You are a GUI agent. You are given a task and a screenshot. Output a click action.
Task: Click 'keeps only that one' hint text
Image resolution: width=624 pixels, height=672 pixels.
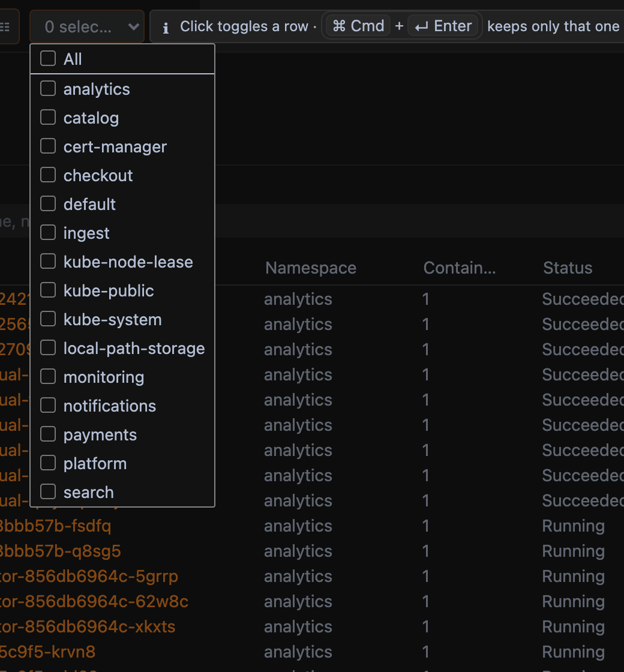pyautogui.click(x=553, y=26)
